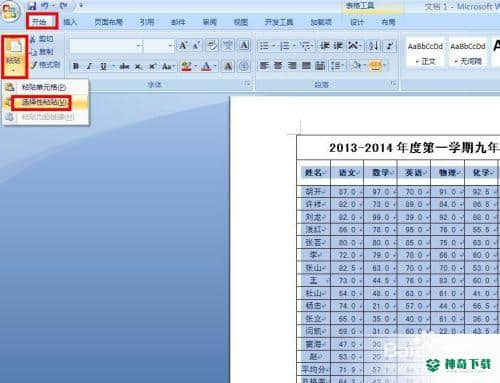Click the 粘贴 paste button
This screenshot has width=500, height=383.
14,56
